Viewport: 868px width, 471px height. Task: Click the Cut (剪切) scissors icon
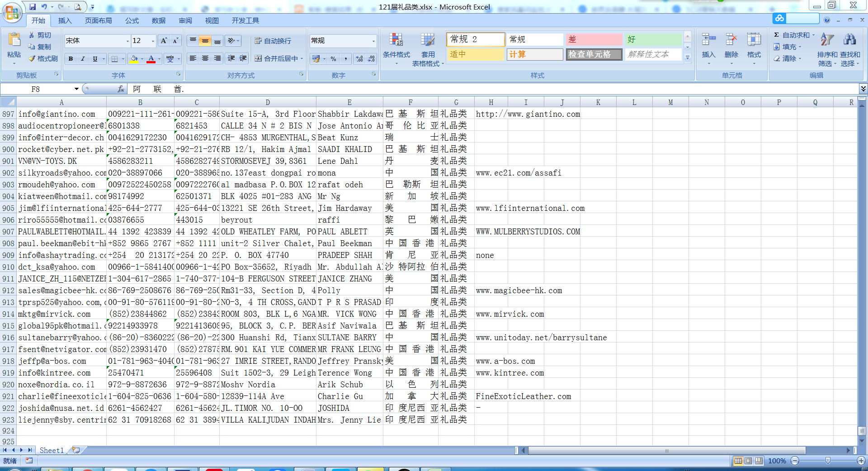point(32,35)
